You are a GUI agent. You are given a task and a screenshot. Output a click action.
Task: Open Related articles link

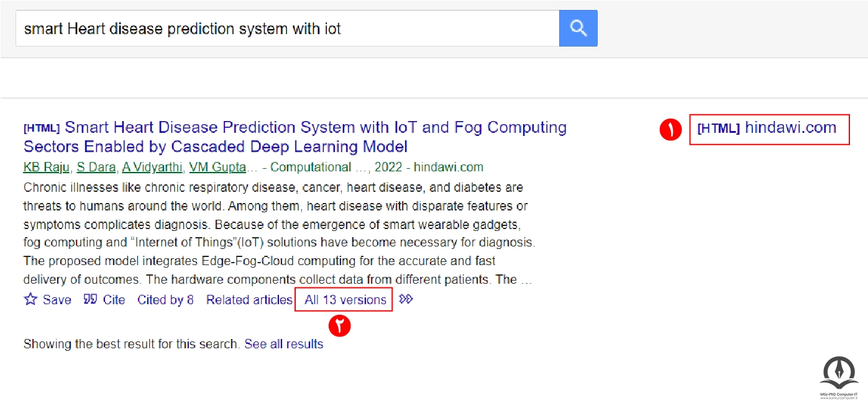pyautogui.click(x=249, y=300)
